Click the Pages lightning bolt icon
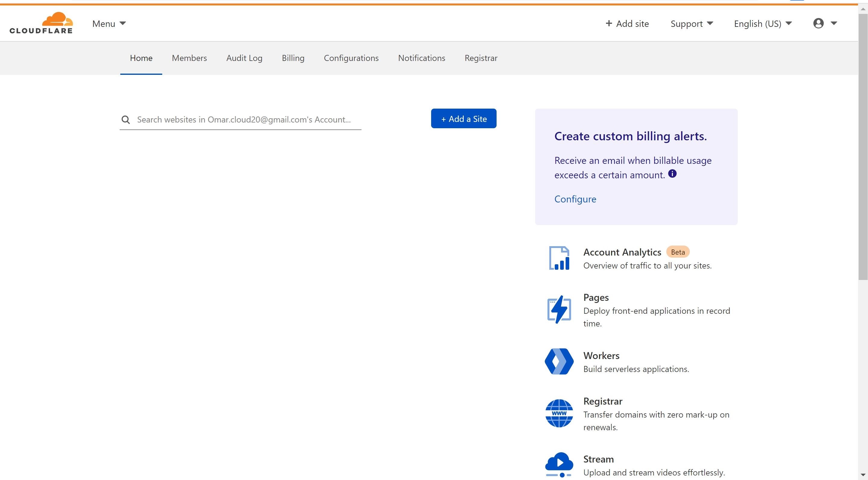This screenshot has height=480, width=868. pyautogui.click(x=559, y=310)
